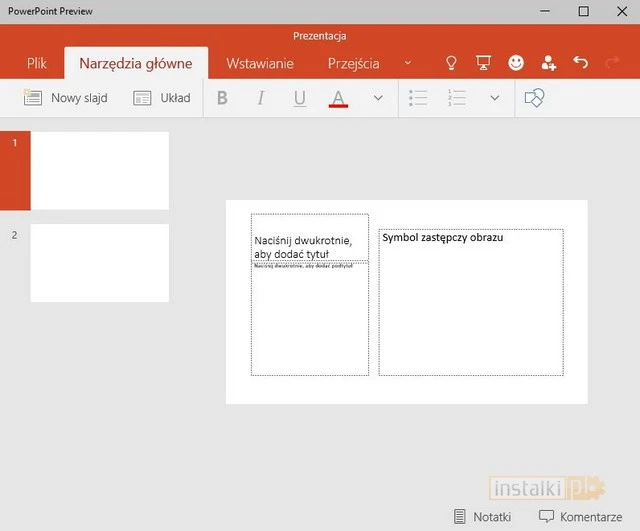Toggle bold formatting
Screen dimensions: 640x531
pyautogui.click(x=222, y=98)
